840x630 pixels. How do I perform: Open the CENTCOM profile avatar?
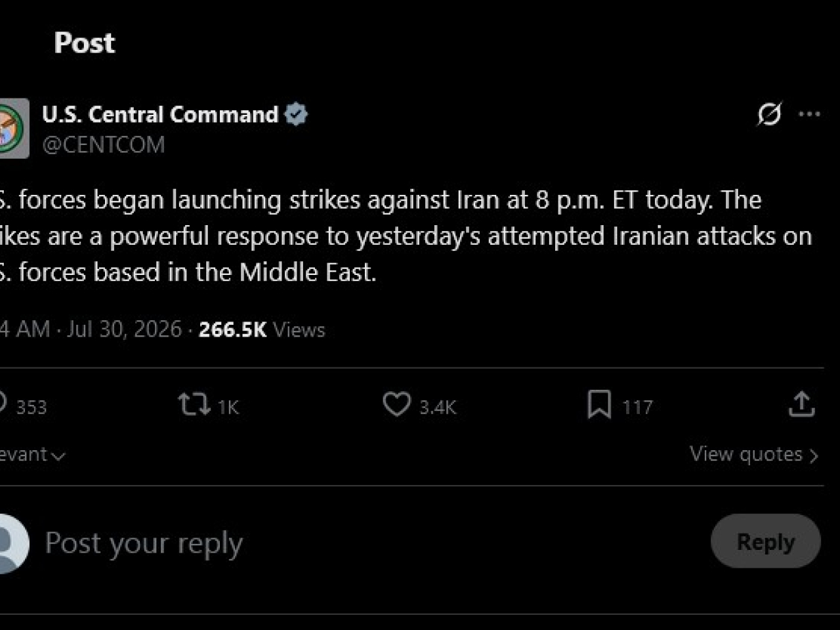(x=13, y=129)
